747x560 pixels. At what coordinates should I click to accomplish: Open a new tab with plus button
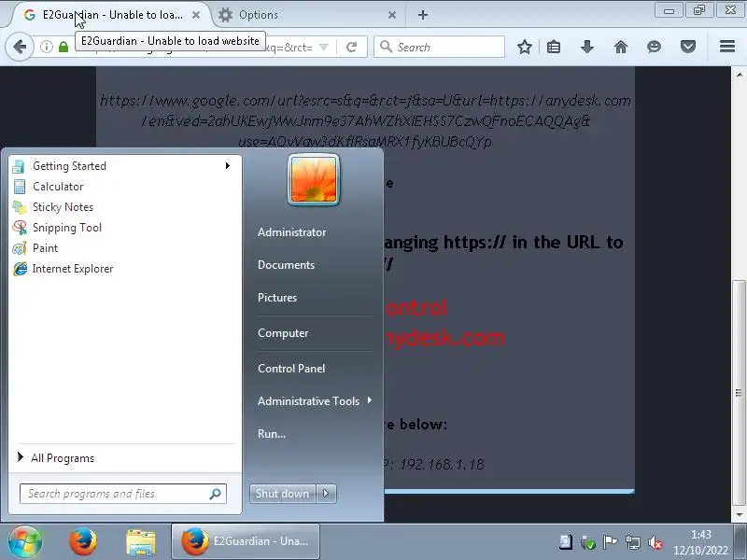(423, 15)
